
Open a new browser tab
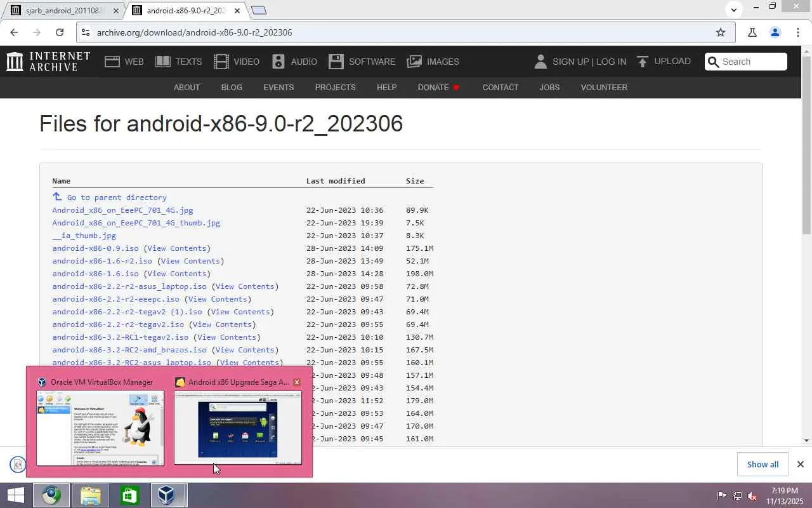point(259,10)
